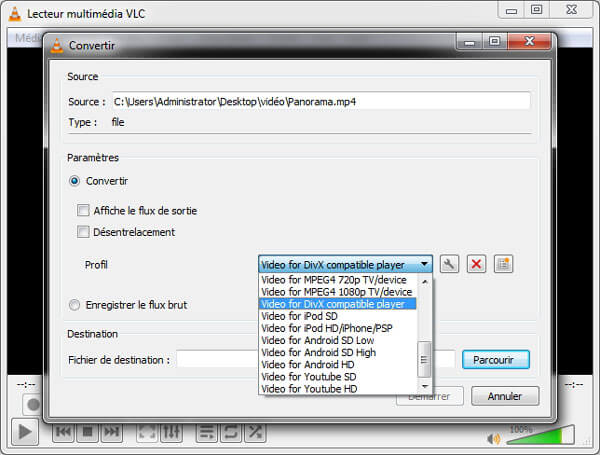Toggle shuffle random icon in VLC
This screenshot has width=600, height=455.
(x=255, y=432)
